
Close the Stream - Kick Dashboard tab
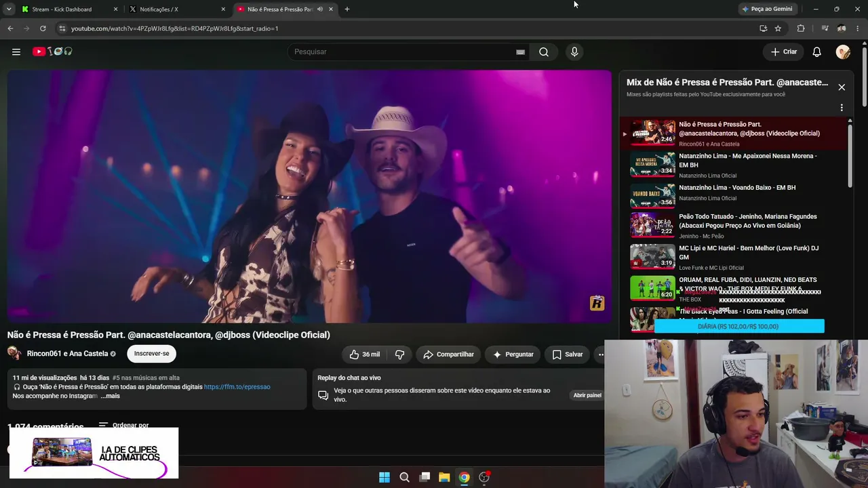(x=115, y=9)
